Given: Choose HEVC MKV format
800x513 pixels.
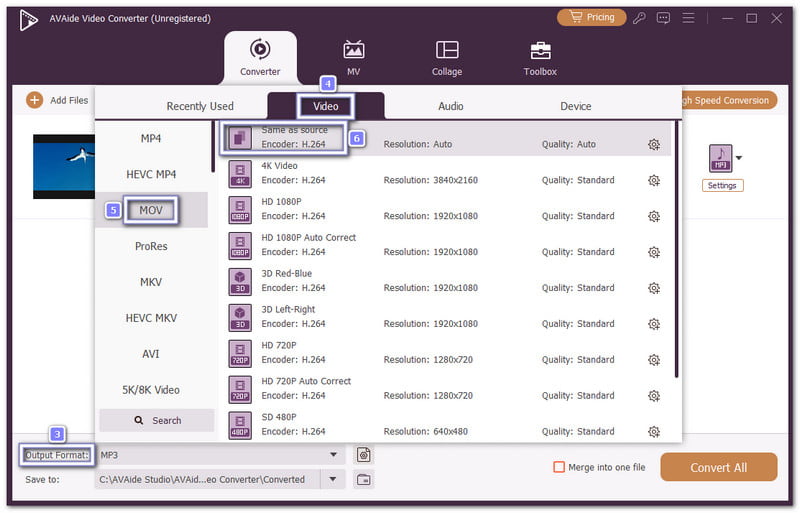Looking at the screenshot, I should tap(151, 318).
